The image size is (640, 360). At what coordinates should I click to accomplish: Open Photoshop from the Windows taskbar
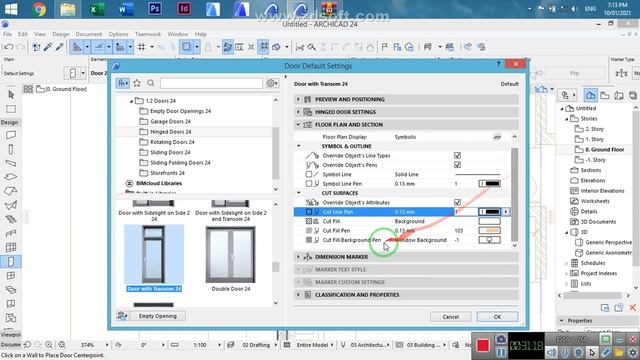pyautogui.click(x=155, y=9)
